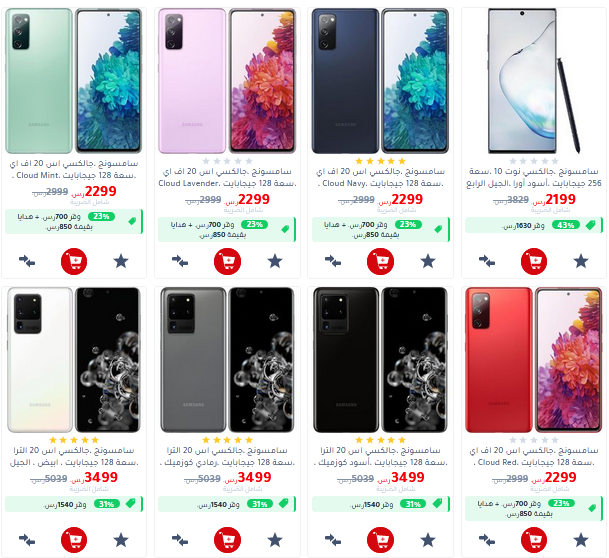Open Cloud Navy Galaxy S20 FE title link
The width and height of the screenshot is (609, 558).
[381, 177]
